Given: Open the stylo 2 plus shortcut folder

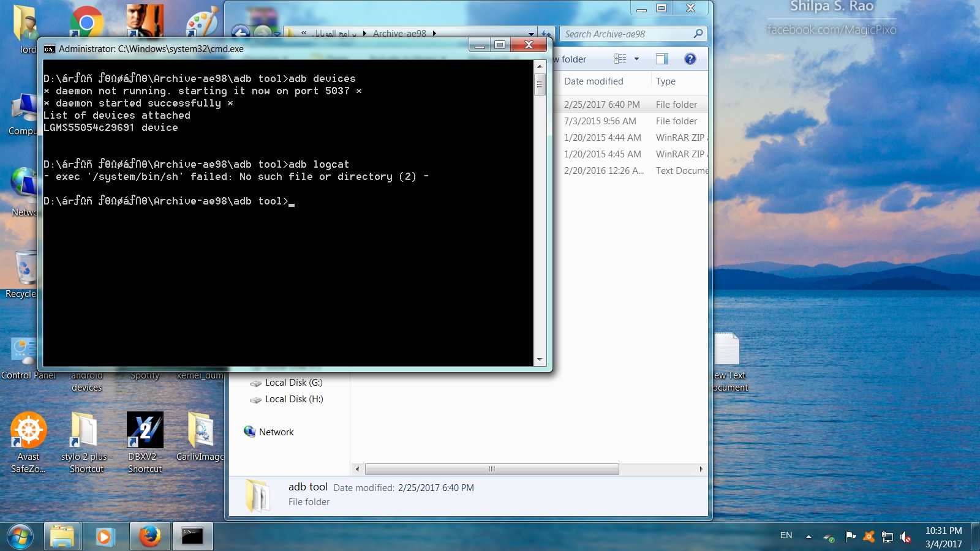Looking at the screenshot, I should point(86,443).
